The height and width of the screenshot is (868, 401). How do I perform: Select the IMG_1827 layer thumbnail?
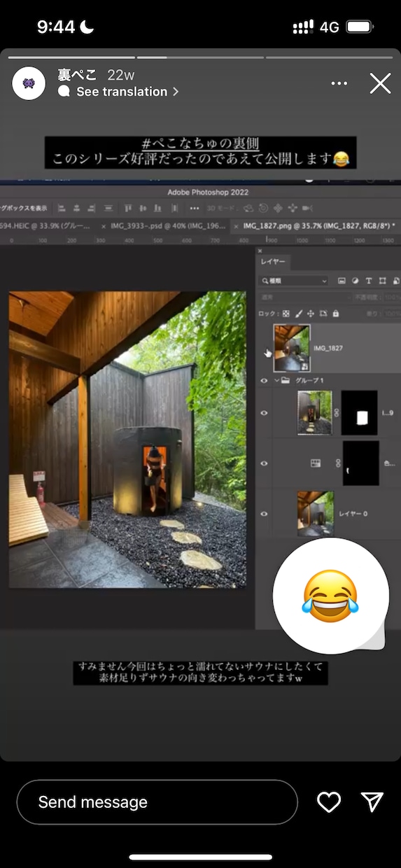(x=292, y=348)
